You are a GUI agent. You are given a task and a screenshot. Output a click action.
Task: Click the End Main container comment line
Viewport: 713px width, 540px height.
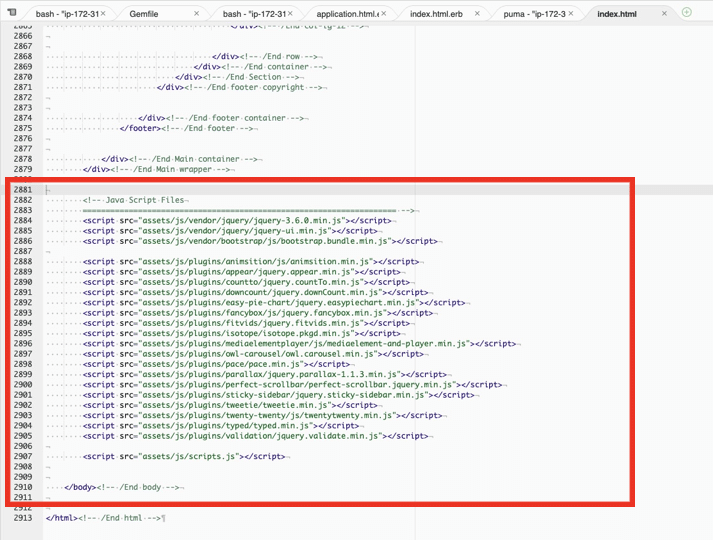coord(180,159)
